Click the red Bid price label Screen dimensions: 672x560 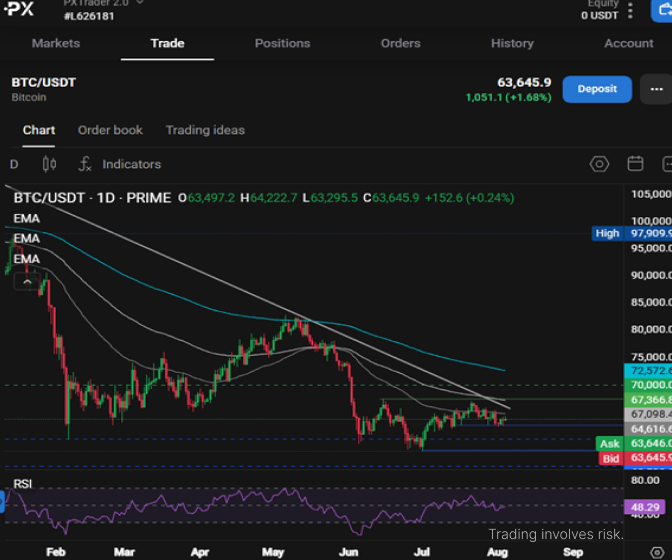tap(635, 458)
